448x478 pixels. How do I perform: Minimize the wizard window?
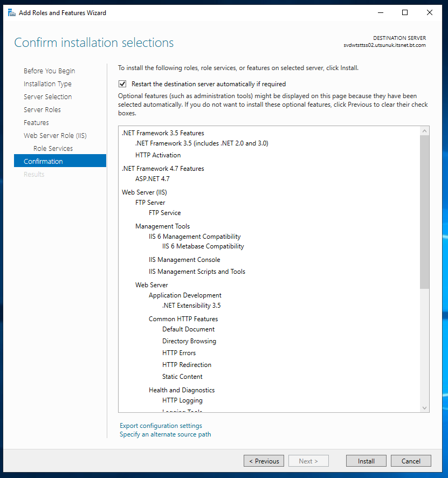(381, 13)
